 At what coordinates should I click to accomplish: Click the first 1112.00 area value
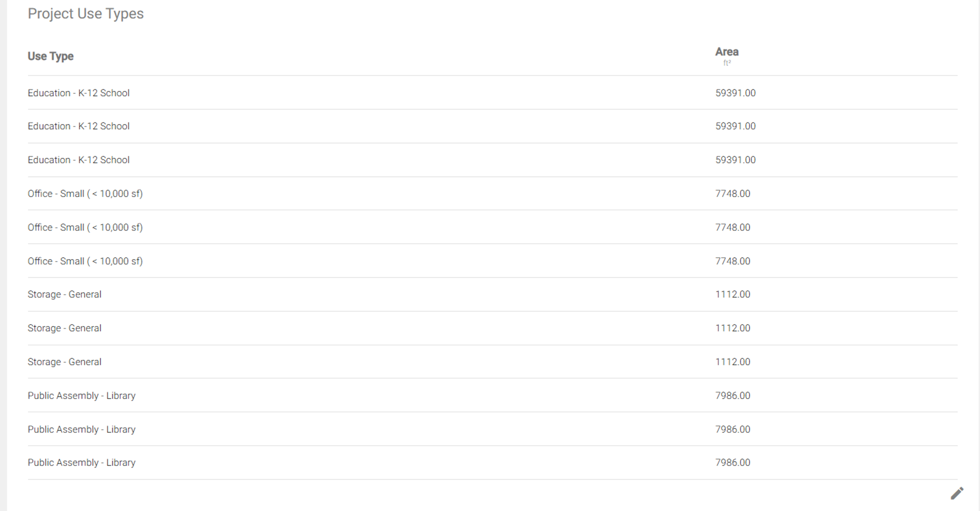733,294
